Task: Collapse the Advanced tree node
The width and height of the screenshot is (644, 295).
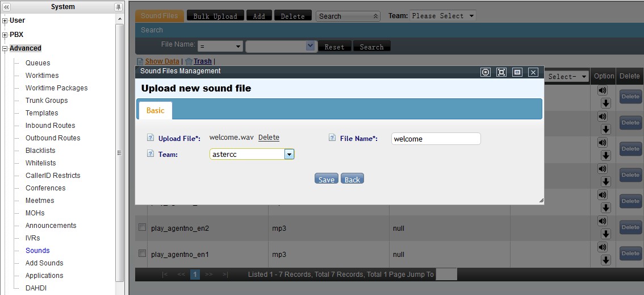Action: [5, 49]
